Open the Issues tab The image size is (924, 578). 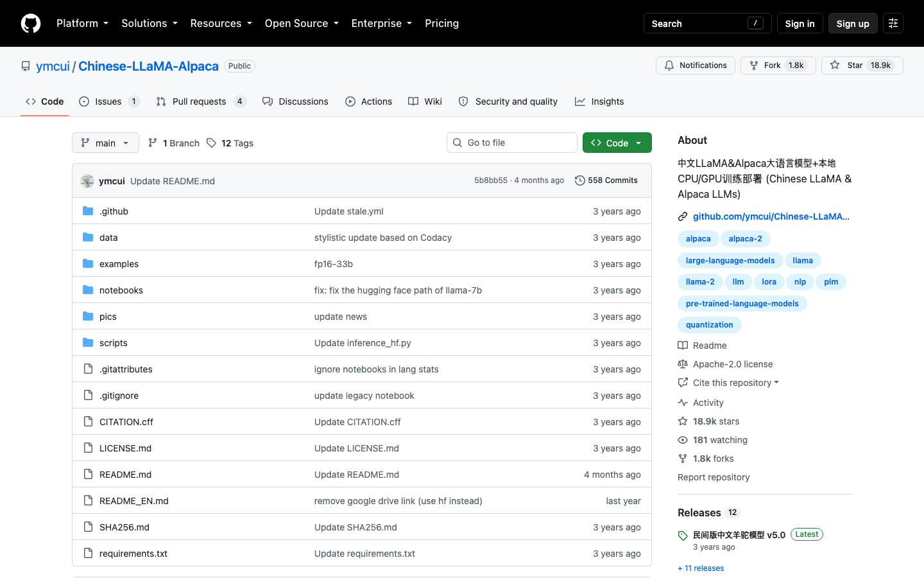pos(109,101)
